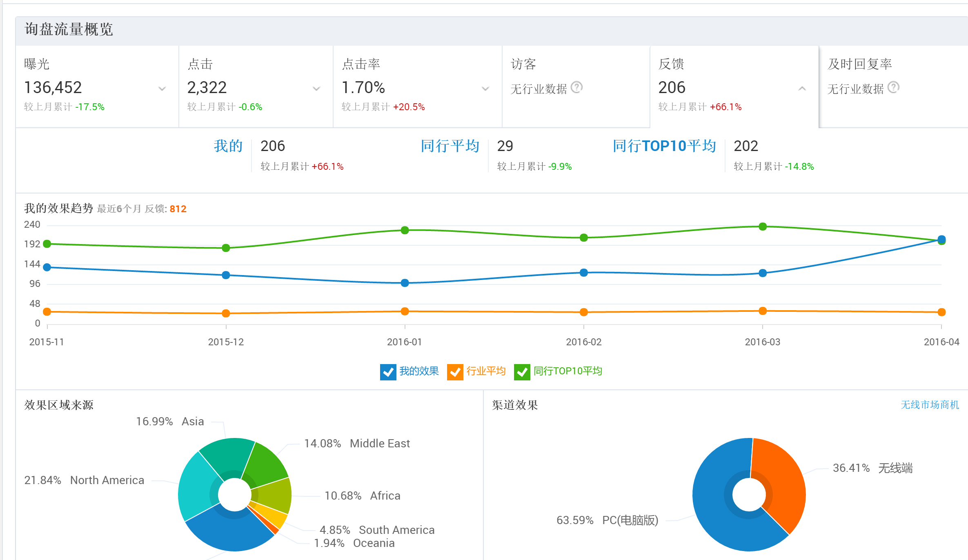
Task: Toggle the 行业平均 orange checkbox
Action: click(x=455, y=372)
